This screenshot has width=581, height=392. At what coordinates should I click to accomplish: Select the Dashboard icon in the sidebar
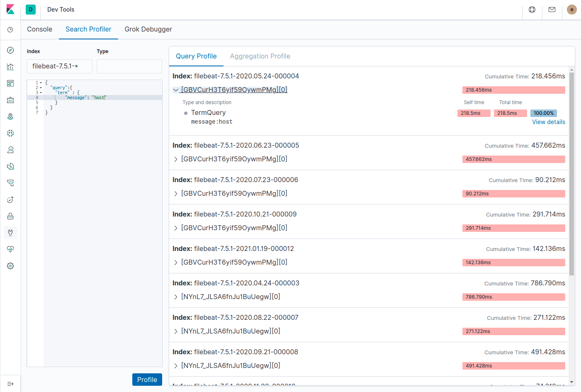[10, 83]
